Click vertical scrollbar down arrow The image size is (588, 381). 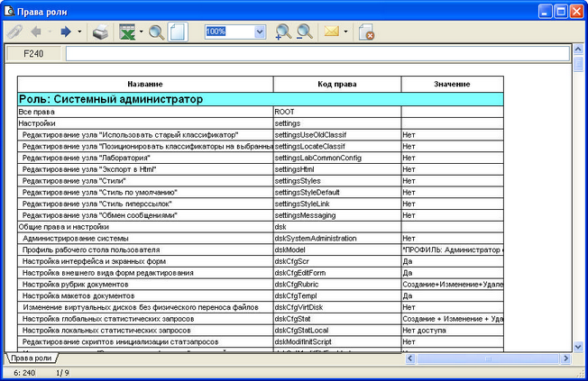click(x=578, y=347)
